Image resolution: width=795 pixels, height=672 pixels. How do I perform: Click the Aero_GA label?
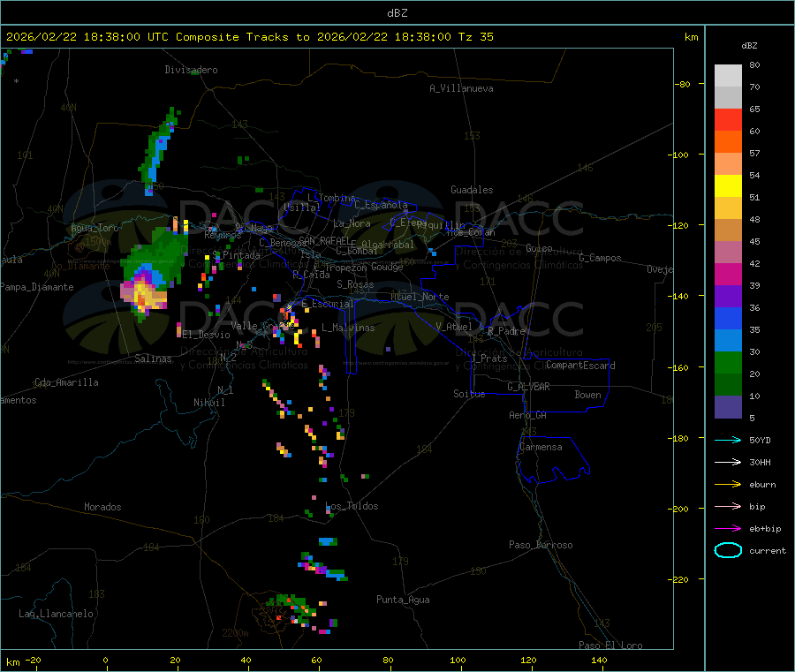[x=527, y=415]
